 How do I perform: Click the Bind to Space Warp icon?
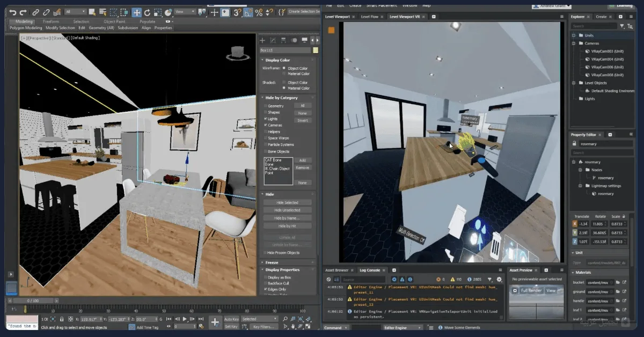pyautogui.click(x=57, y=12)
